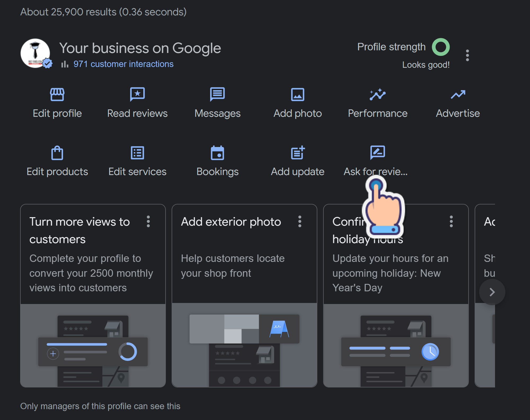Open the Messages chat icon
The width and height of the screenshot is (530, 420).
click(x=217, y=94)
